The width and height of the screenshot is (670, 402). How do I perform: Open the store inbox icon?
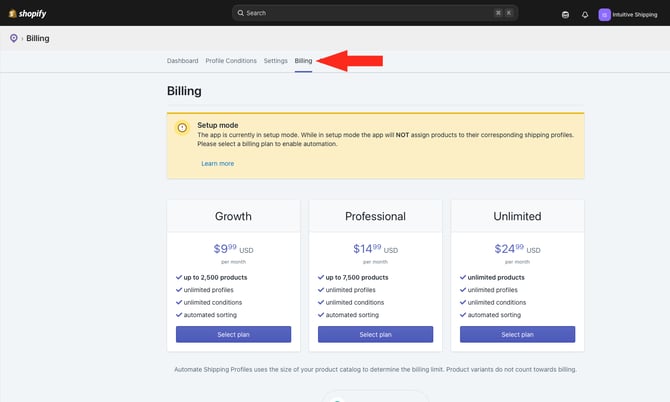(565, 15)
